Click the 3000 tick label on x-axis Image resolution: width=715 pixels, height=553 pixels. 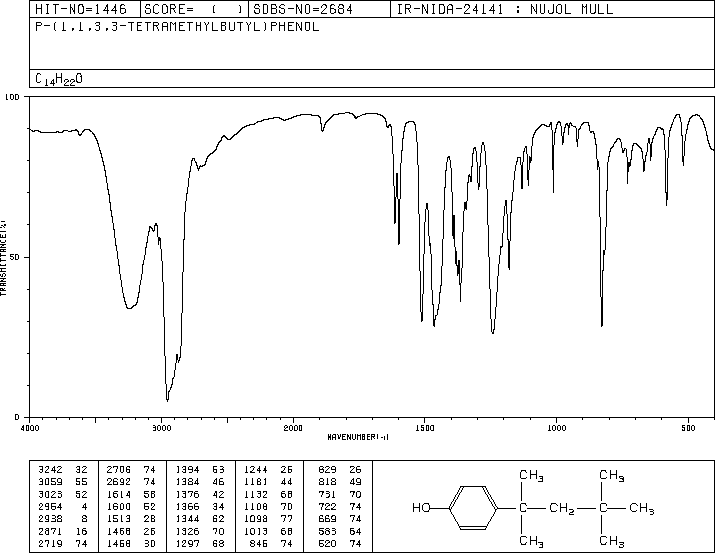point(161,428)
